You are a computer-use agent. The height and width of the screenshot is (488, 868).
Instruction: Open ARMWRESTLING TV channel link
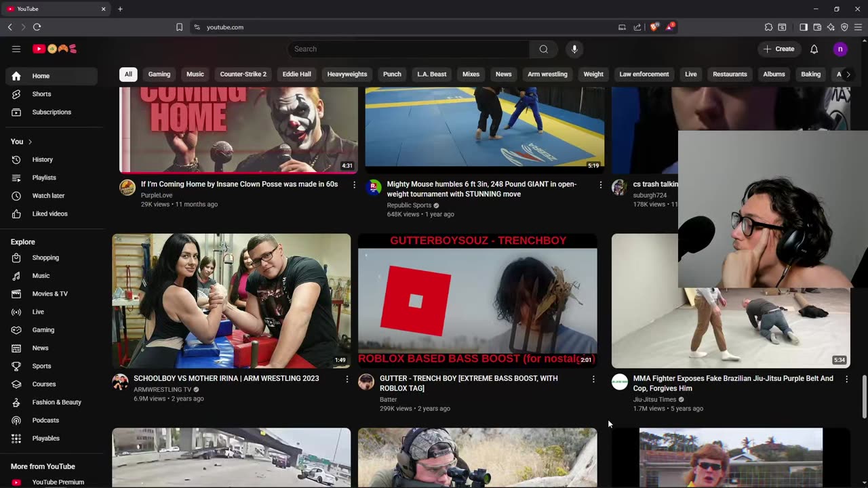point(163,390)
